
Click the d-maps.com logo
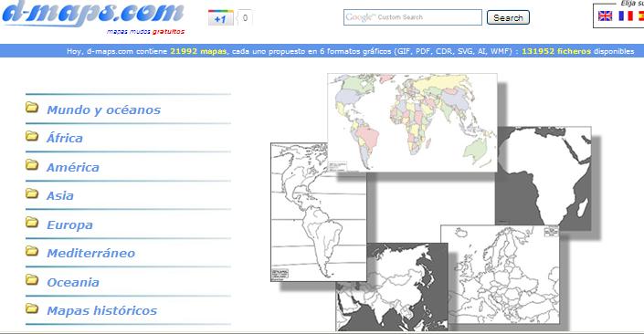click(x=92, y=16)
